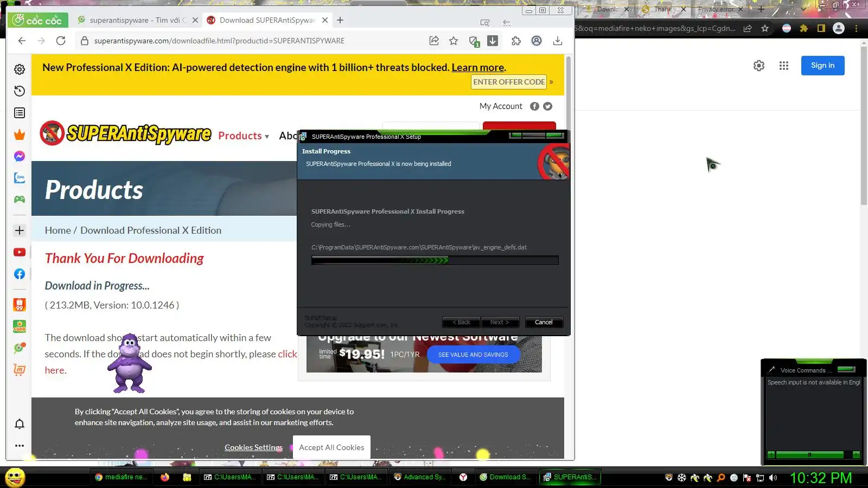Open the Chrome profile avatar
Screen dimensions: 868x488
coord(839,28)
